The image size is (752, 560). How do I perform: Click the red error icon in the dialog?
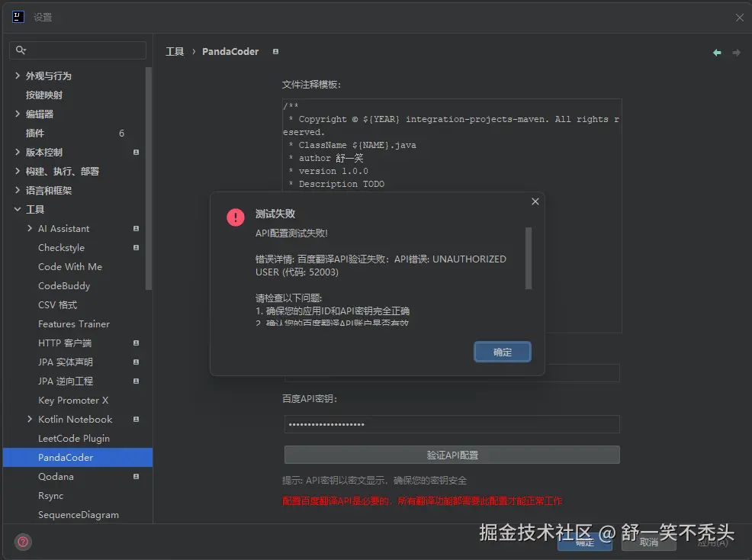click(x=236, y=217)
